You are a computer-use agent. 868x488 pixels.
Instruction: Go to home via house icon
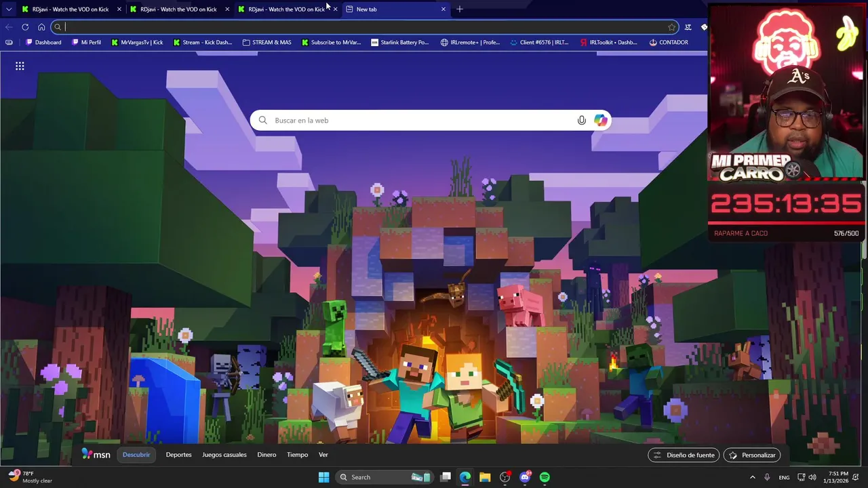click(41, 27)
